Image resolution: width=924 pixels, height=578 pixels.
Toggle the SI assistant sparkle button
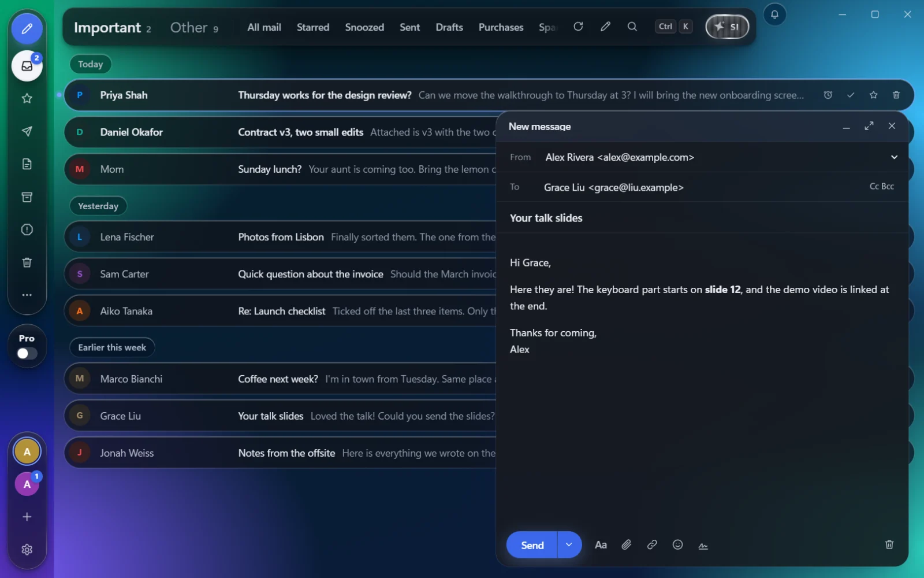point(727,27)
